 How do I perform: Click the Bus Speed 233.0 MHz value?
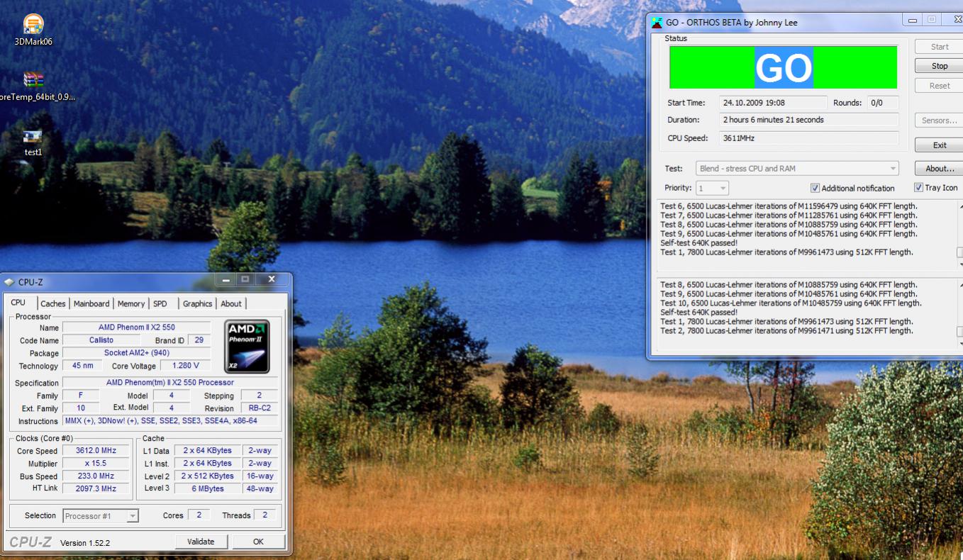click(96, 476)
